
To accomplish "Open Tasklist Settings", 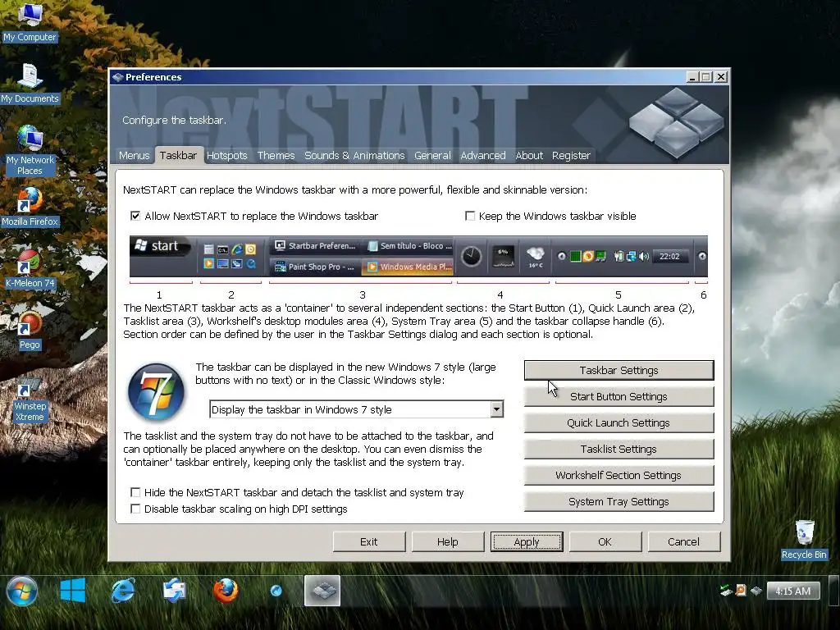I will tap(619, 449).
